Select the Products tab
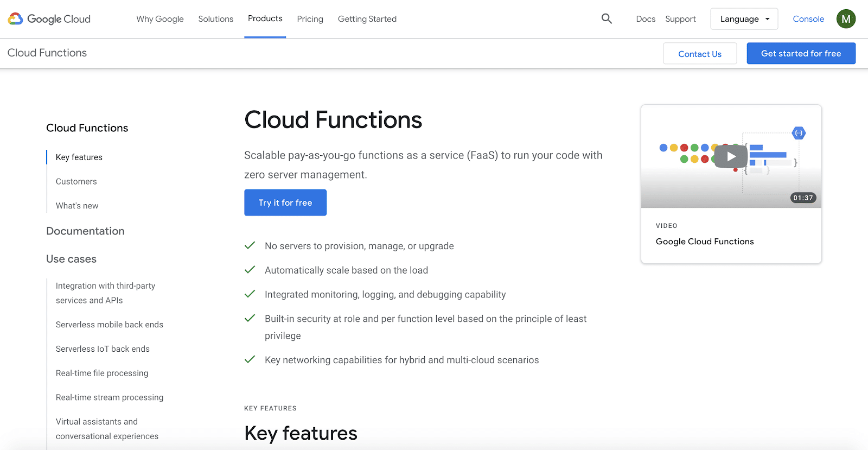The width and height of the screenshot is (868, 450). tap(265, 18)
